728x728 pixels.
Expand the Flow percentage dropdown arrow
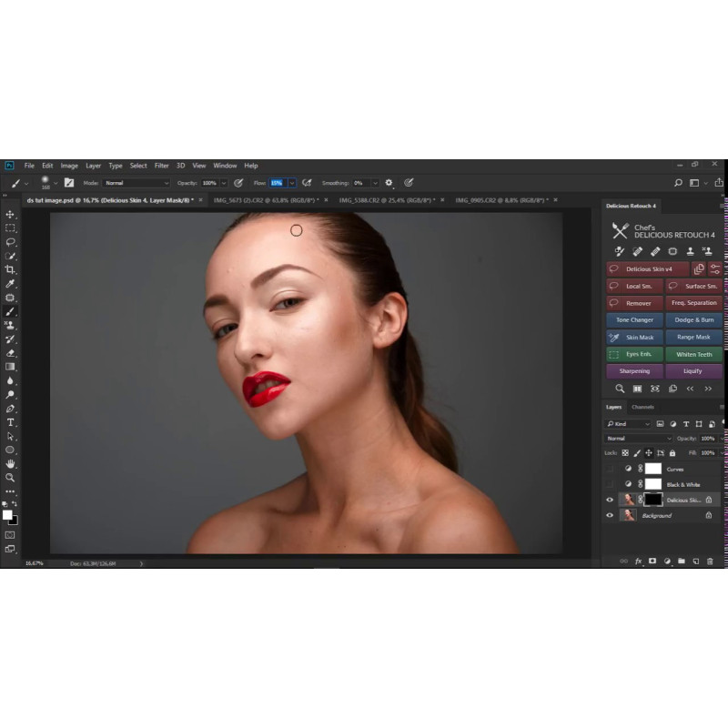291,183
